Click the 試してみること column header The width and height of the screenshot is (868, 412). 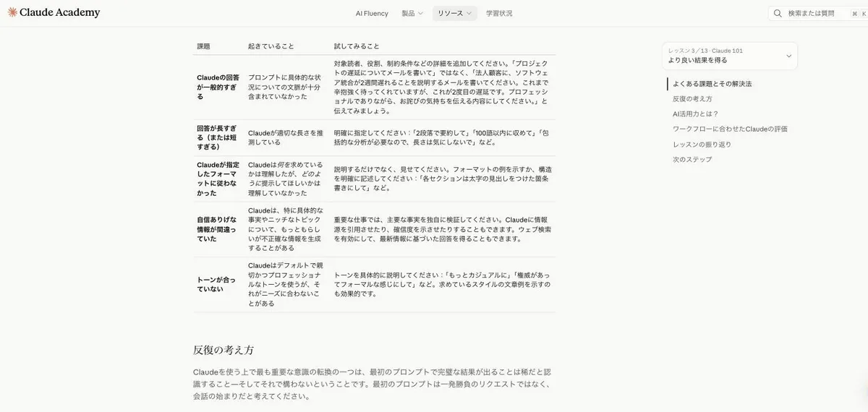click(357, 46)
